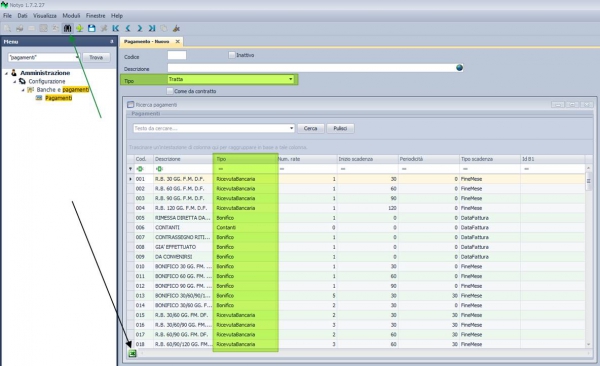Click the Tipo scadenza filter equals icon
This screenshot has width=600, height=366.
point(465,169)
